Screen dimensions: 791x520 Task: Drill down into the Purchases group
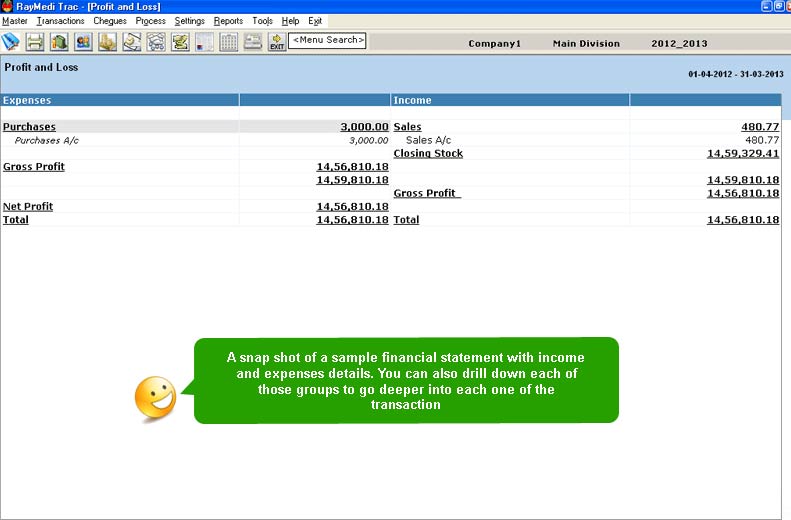[x=29, y=127]
